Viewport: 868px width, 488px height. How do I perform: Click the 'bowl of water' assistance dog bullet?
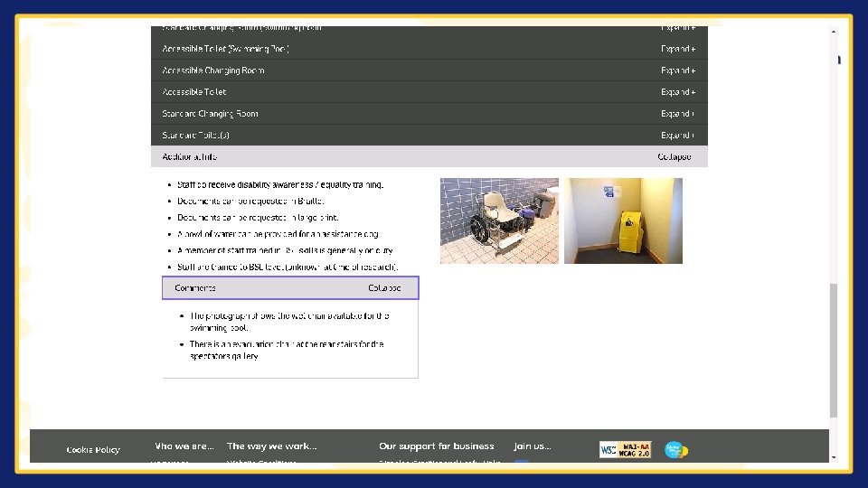(x=278, y=234)
